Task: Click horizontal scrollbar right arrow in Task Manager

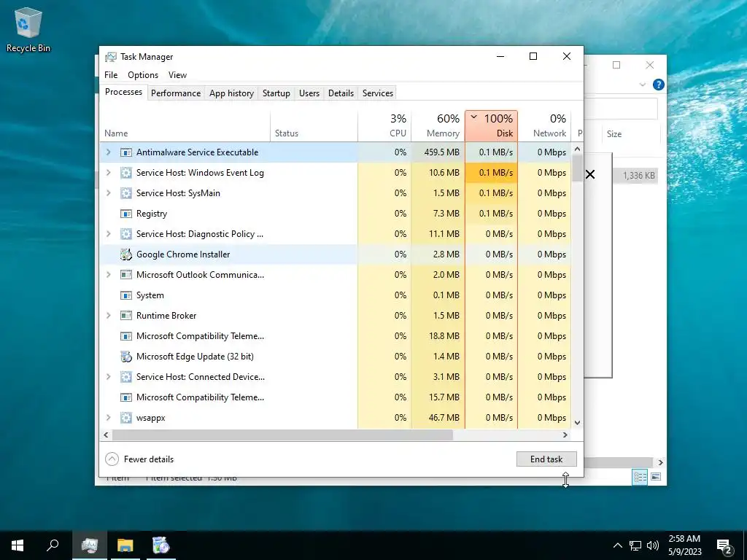Action: 565,435
